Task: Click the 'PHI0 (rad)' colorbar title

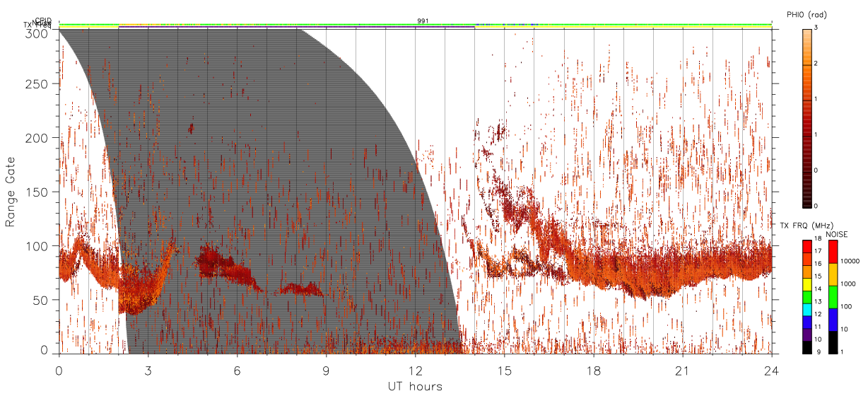Action: [x=807, y=14]
